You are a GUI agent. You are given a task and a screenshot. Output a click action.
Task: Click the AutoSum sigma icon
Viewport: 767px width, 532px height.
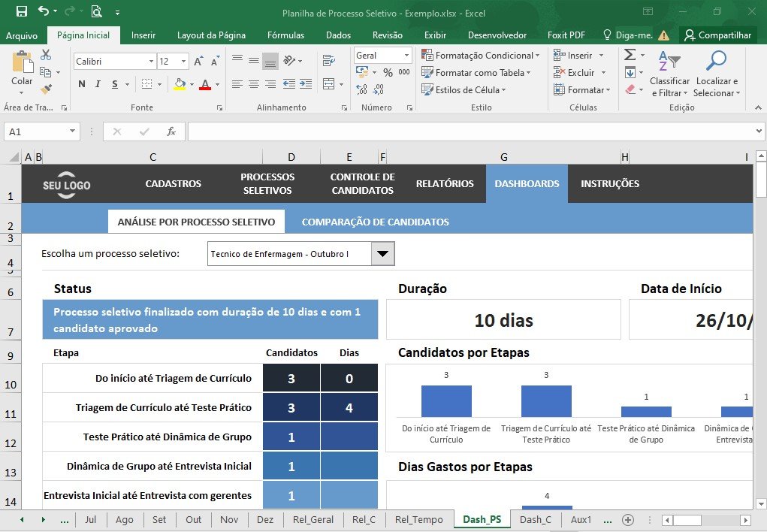(630, 54)
